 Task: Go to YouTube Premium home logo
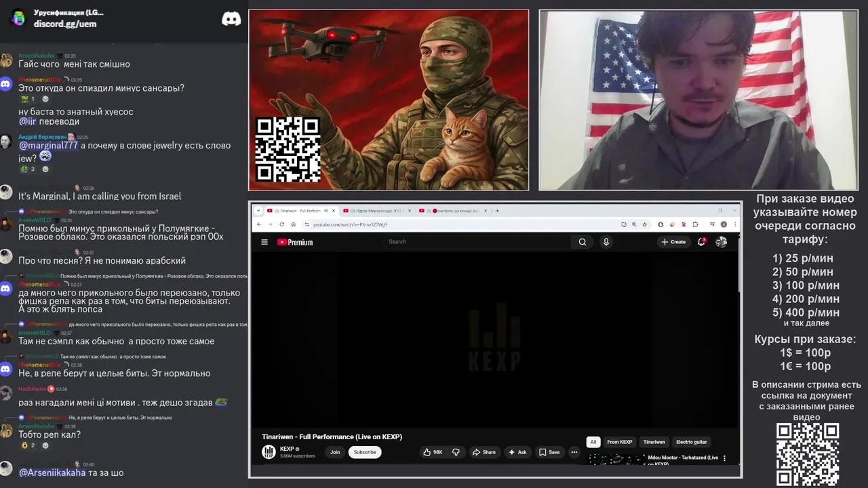(295, 242)
